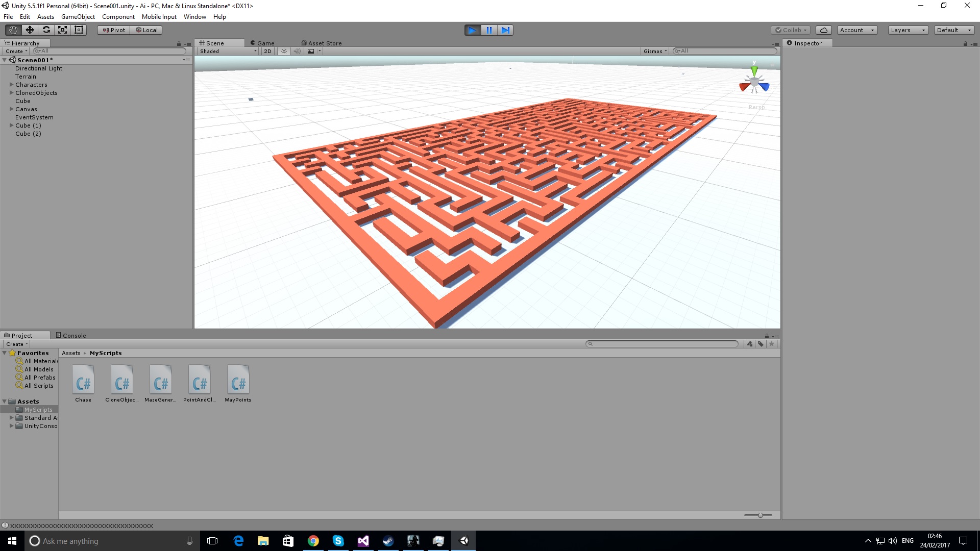The width and height of the screenshot is (980, 551).
Task: Click the Hierarchy search field
Action: click(109, 51)
